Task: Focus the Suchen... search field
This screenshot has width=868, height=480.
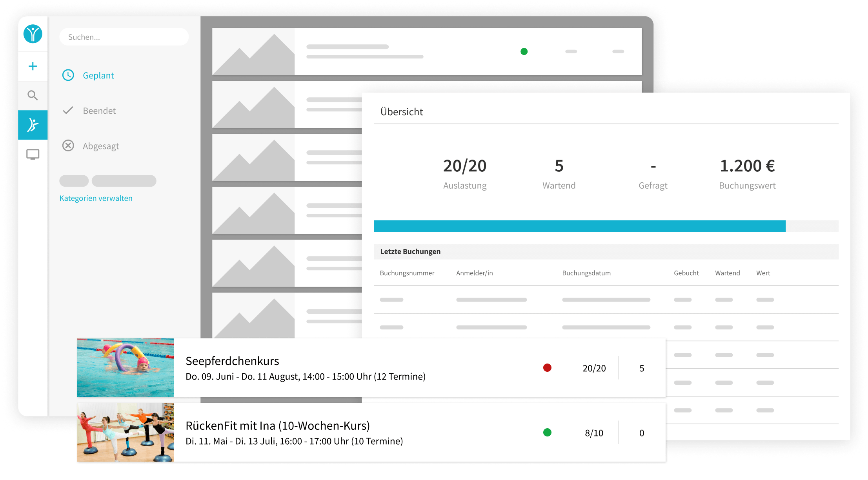Action: pos(124,37)
